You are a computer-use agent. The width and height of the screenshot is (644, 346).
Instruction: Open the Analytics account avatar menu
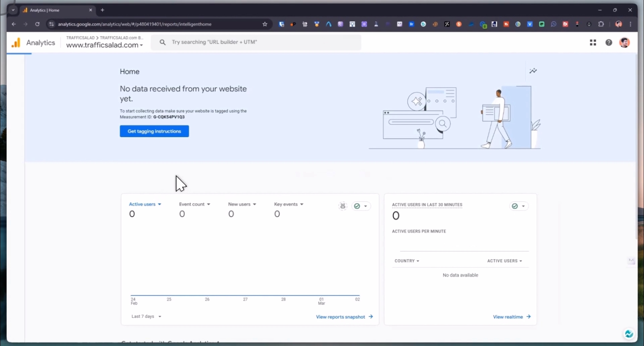pos(624,42)
